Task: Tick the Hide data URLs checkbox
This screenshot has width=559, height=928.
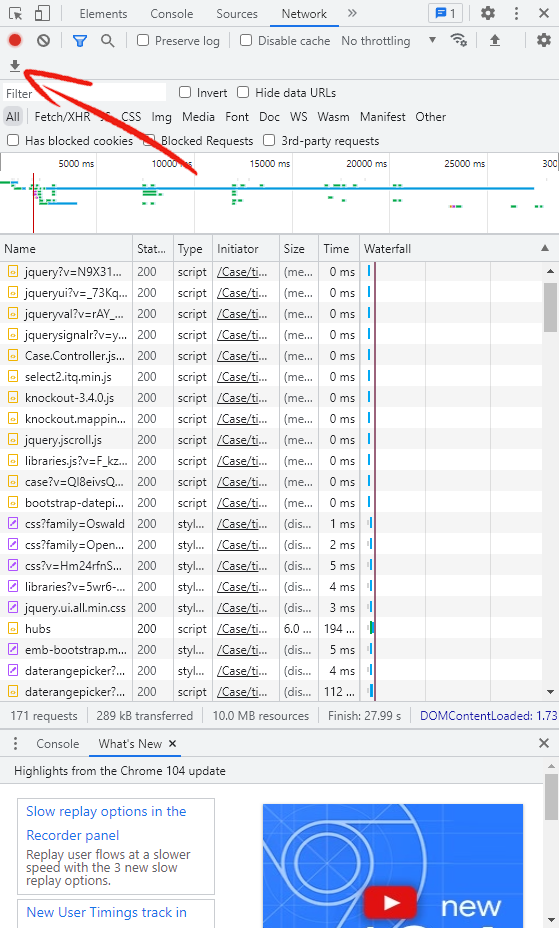Action: click(243, 92)
